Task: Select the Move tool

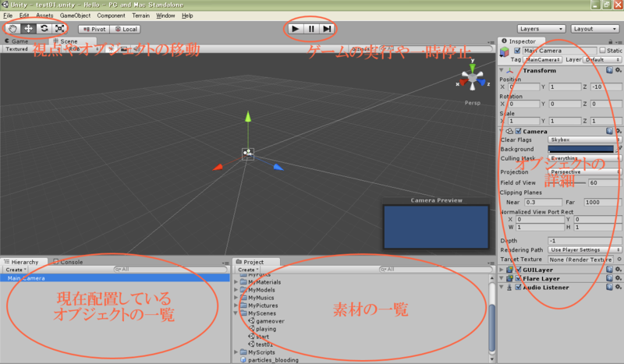Action: point(28,29)
